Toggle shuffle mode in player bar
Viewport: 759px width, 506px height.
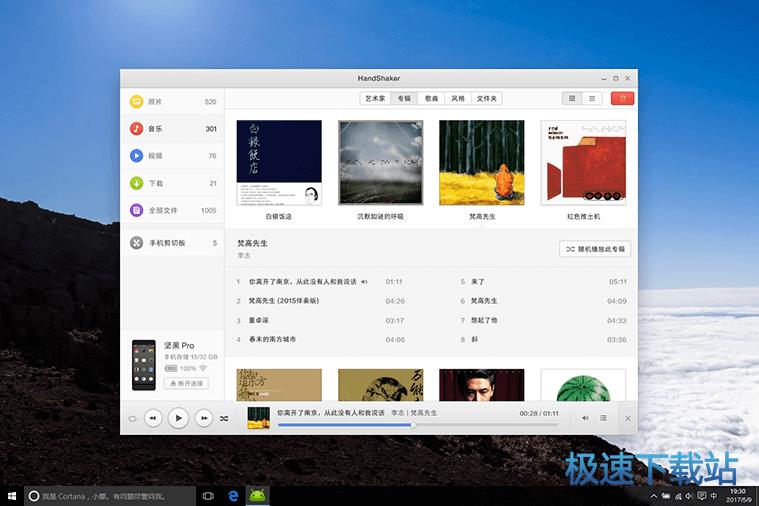coord(224,418)
